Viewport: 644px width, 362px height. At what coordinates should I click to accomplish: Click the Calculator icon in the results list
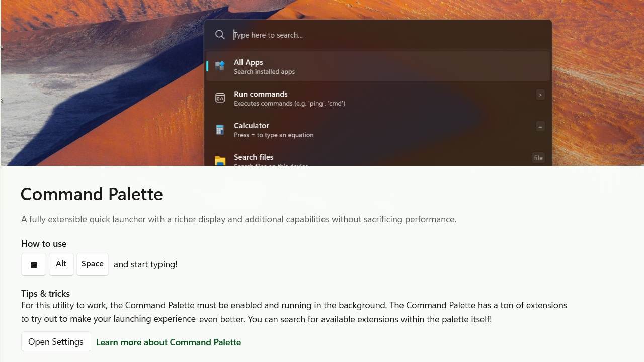220,129
